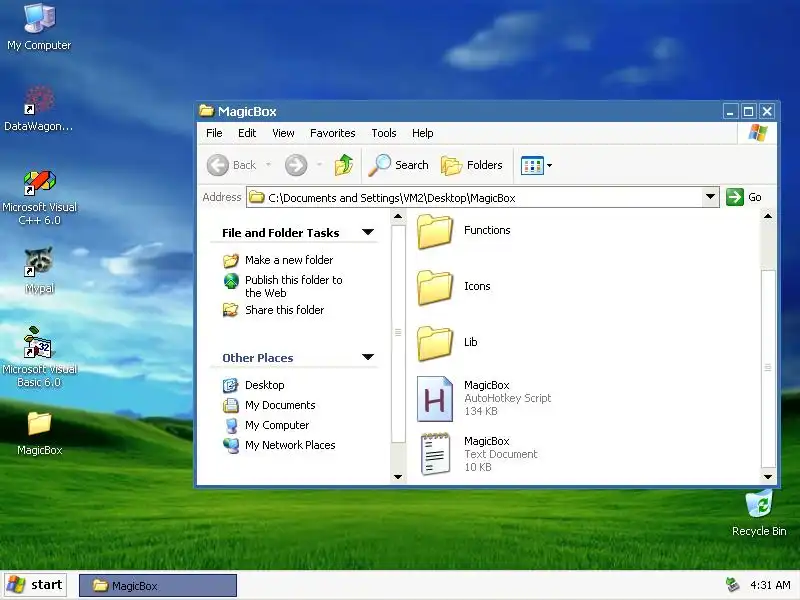Click the Desktop link in Other Places
The height and width of the screenshot is (600, 800).
(x=264, y=385)
